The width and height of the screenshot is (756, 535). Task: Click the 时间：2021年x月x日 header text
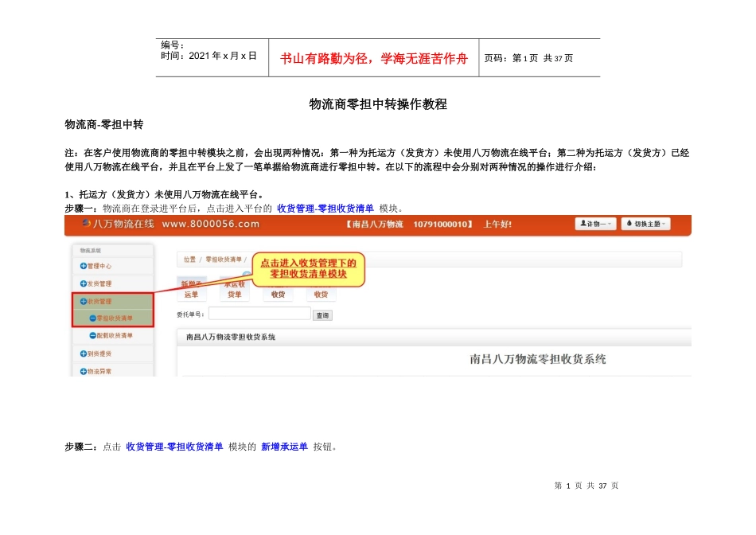pos(208,56)
